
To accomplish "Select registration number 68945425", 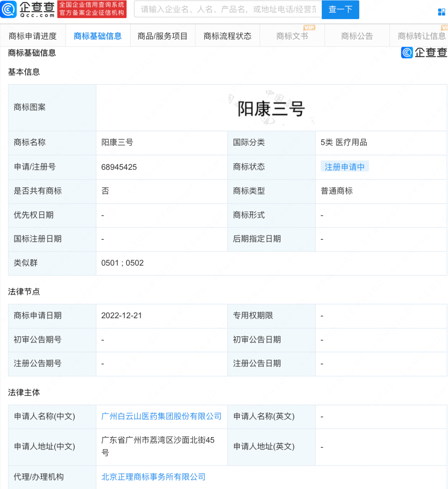I will [119, 167].
